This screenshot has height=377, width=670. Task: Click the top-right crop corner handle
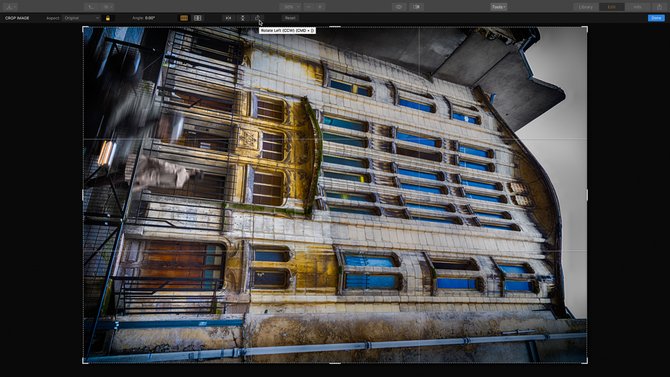point(586,29)
